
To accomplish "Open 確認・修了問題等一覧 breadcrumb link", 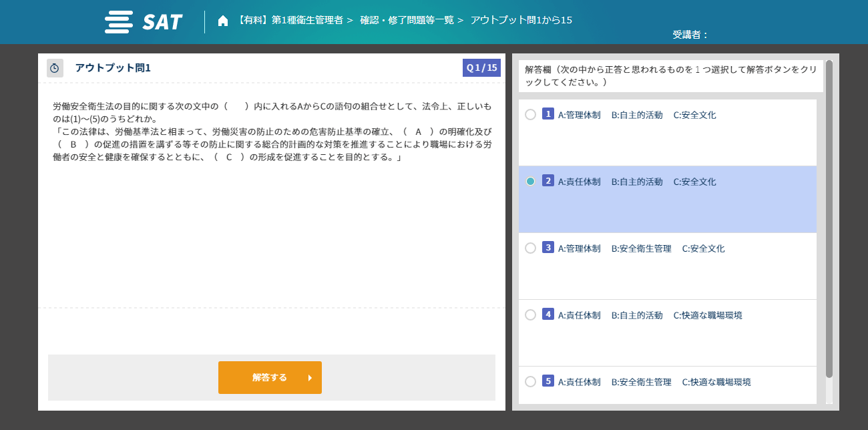I will 407,20.
